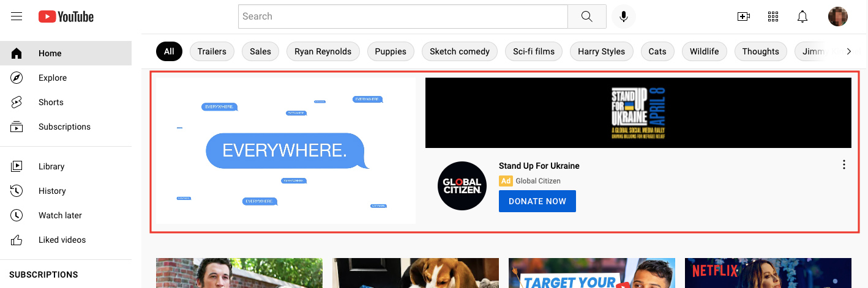Screen dimensions: 868x288
Task: Click the Home icon in sidebar
Action: point(17,53)
